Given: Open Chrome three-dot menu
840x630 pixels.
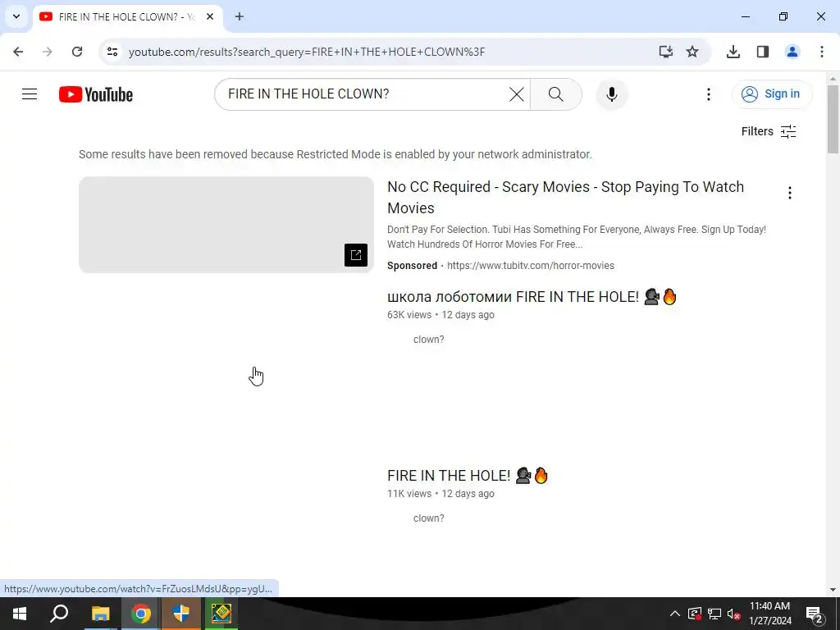Looking at the screenshot, I should click(x=822, y=52).
